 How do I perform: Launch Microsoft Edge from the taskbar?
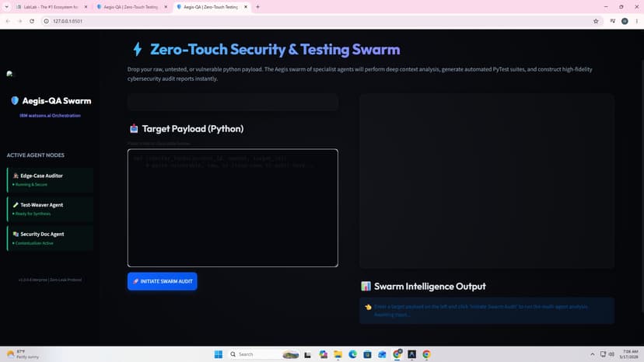(x=352, y=354)
